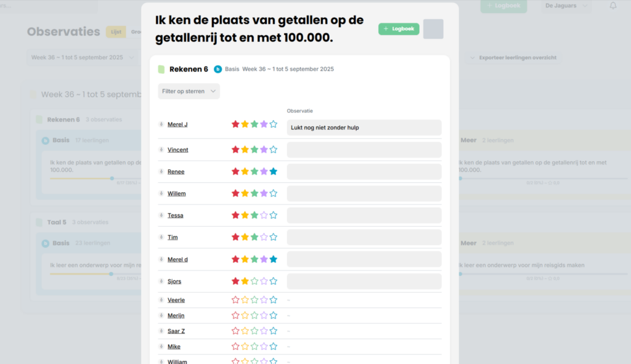Switch to the Lijst view tab
631x364 pixels.
(116, 32)
